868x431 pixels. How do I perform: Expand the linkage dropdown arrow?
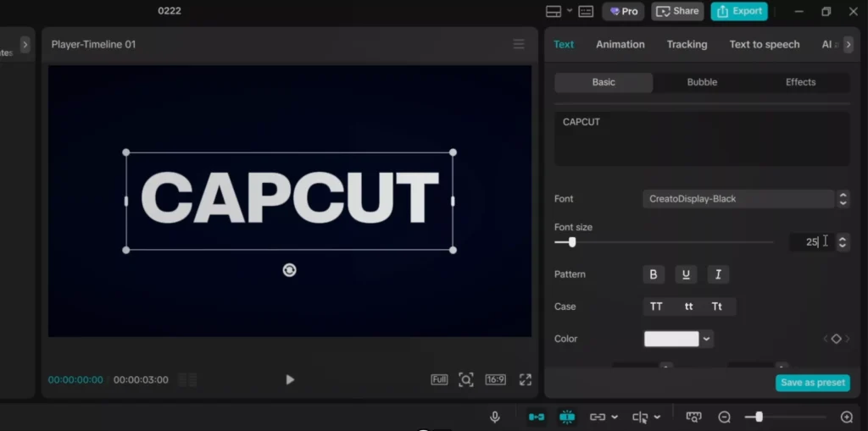click(614, 417)
